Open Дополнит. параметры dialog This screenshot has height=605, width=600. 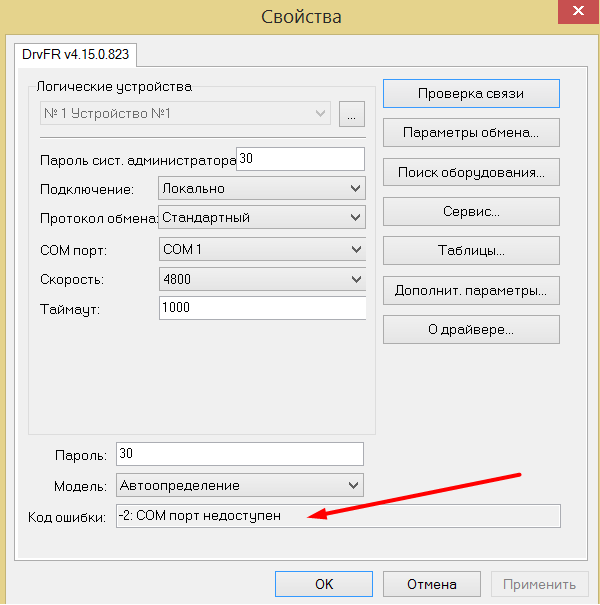pyautogui.click(x=471, y=290)
